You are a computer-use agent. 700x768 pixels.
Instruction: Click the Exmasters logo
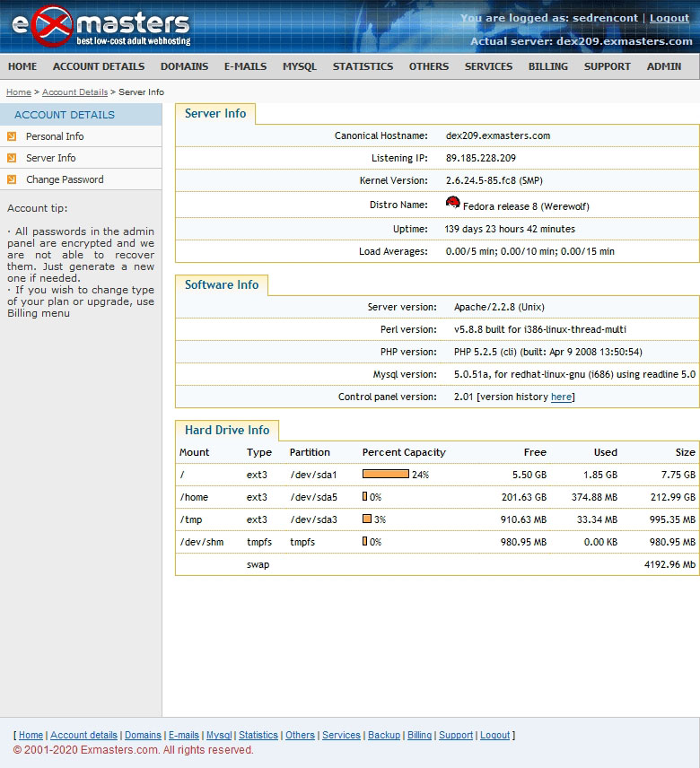99,27
